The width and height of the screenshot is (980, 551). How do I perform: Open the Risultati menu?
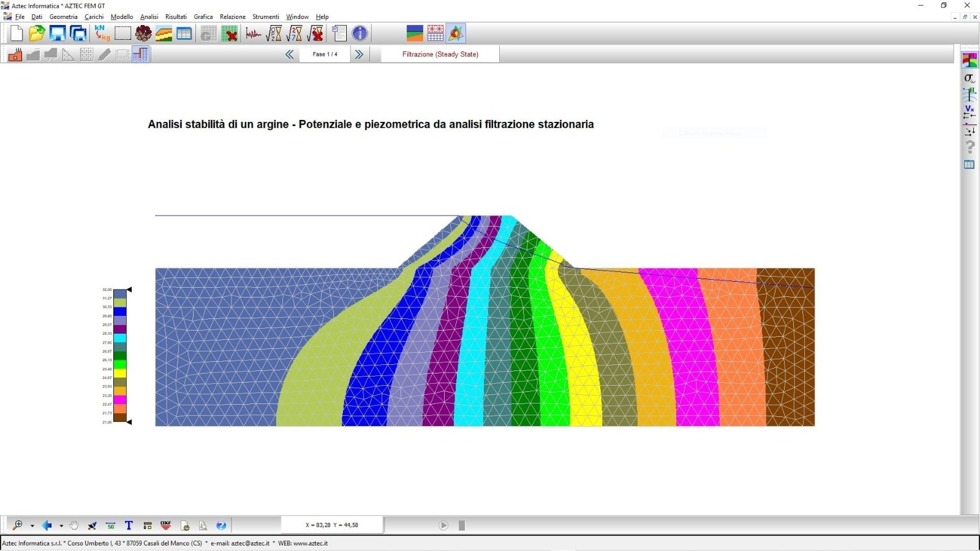pos(176,17)
